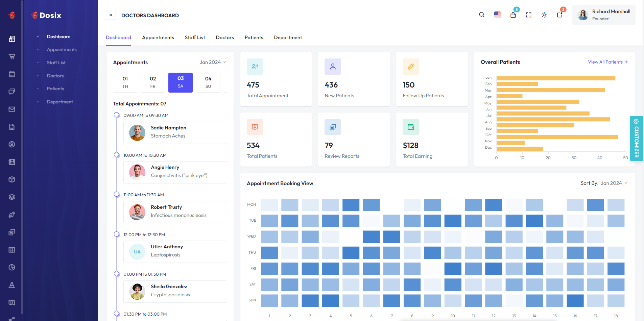
Task: Click the Follow Up Patients syringe icon
Action: click(411, 67)
